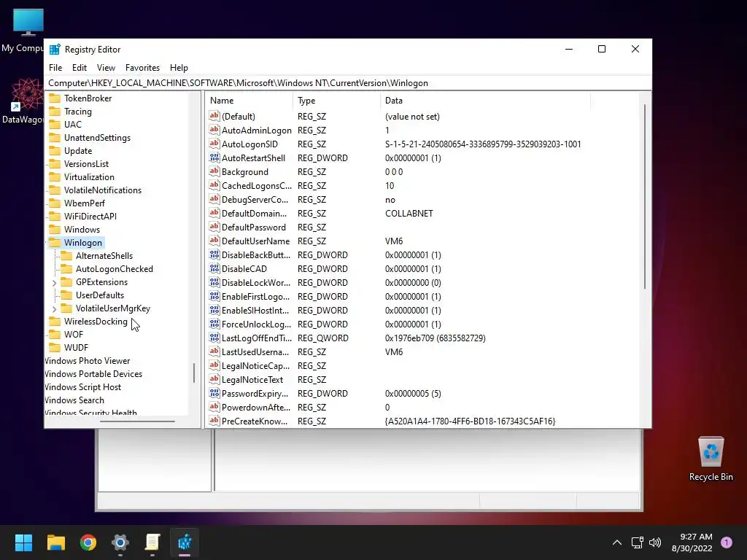Open the Recycle Bin desktop icon
The height and width of the screenshot is (560, 747).
tap(711, 459)
